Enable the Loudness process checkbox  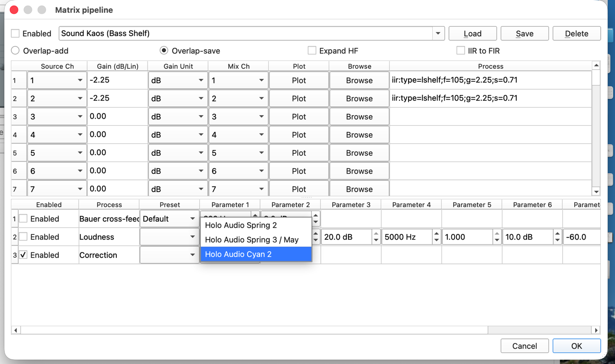tap(23, 237)
